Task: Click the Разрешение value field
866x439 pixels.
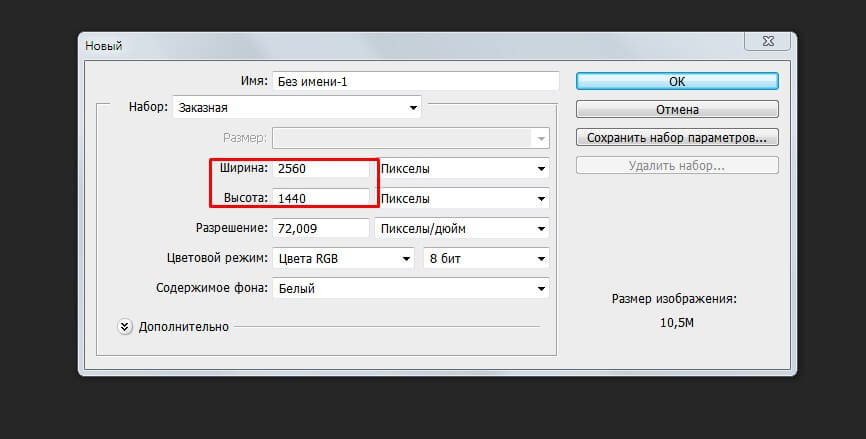Action: [321, 228]
